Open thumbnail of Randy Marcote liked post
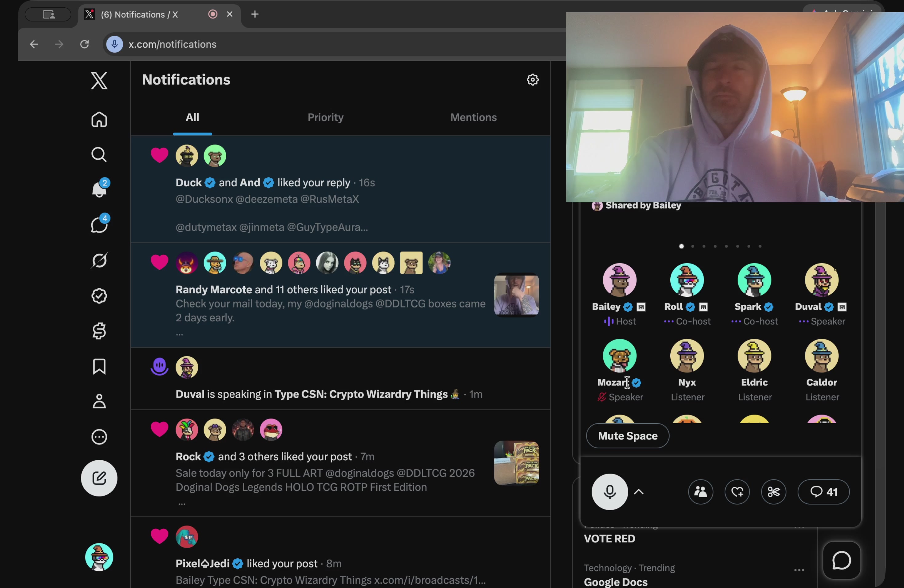The height and width of the screenshot is (588, 904). [516, 295]
